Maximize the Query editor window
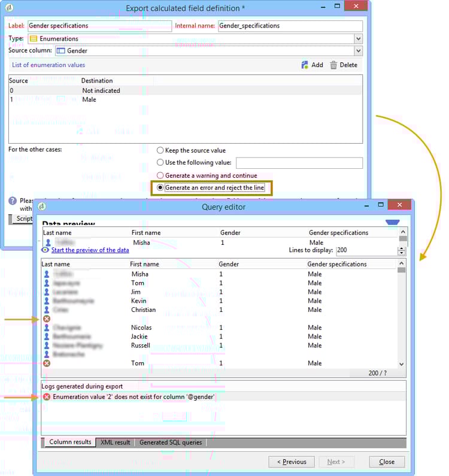Image resolution: width=449 pixels, height=476 pixels. (381, 205)
